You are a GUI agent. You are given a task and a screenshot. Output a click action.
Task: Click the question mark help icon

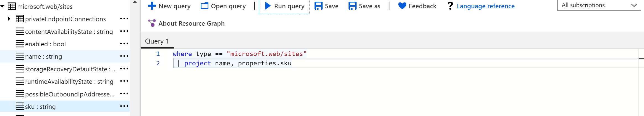click(450, 6)
